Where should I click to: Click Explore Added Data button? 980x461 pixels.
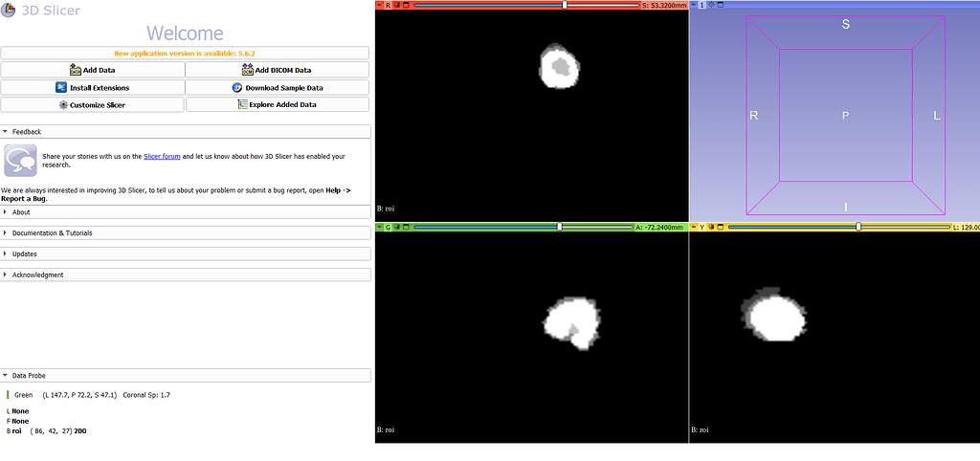pos(277,105)
